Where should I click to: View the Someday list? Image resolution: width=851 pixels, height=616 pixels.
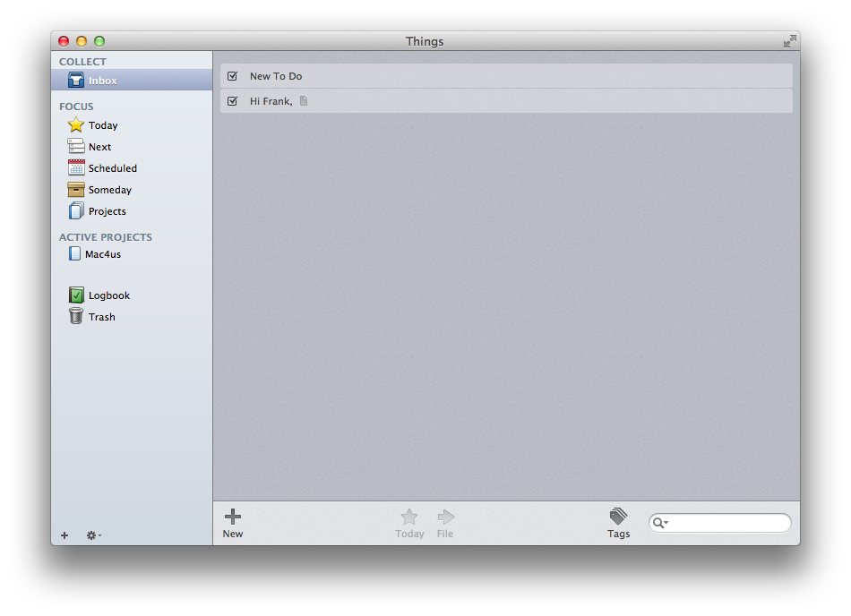point(110,190)
